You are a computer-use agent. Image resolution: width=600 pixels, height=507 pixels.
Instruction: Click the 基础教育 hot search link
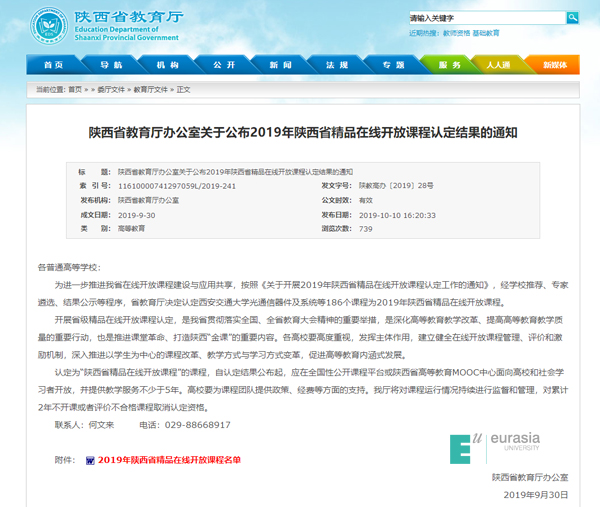pos(485,33)
